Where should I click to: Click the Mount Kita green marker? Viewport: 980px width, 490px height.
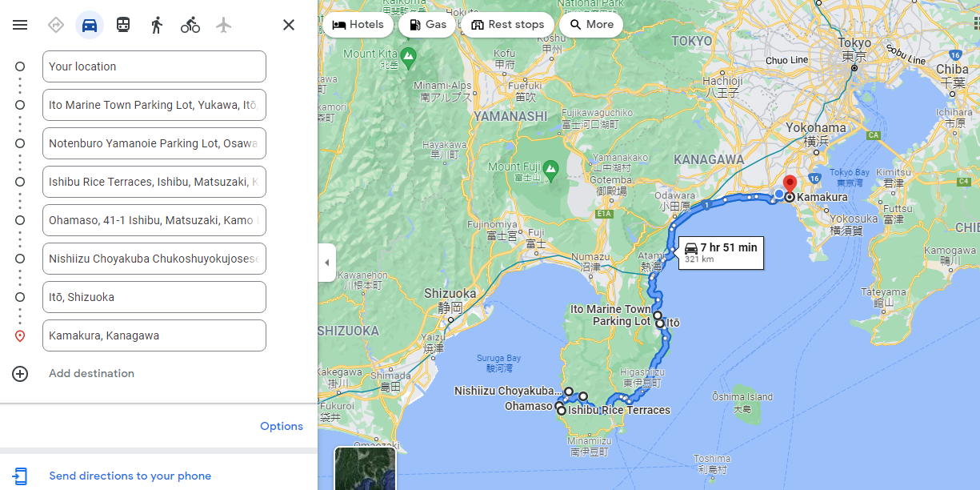(x=409, y=58)
